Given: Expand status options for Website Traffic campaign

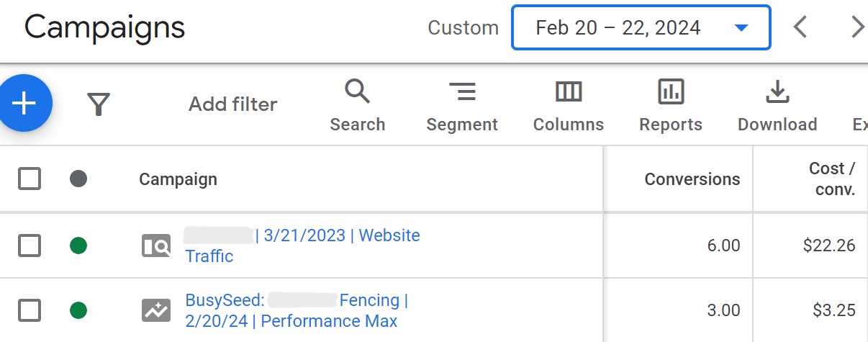Looking at the screenshot, I should coord(78,246).
